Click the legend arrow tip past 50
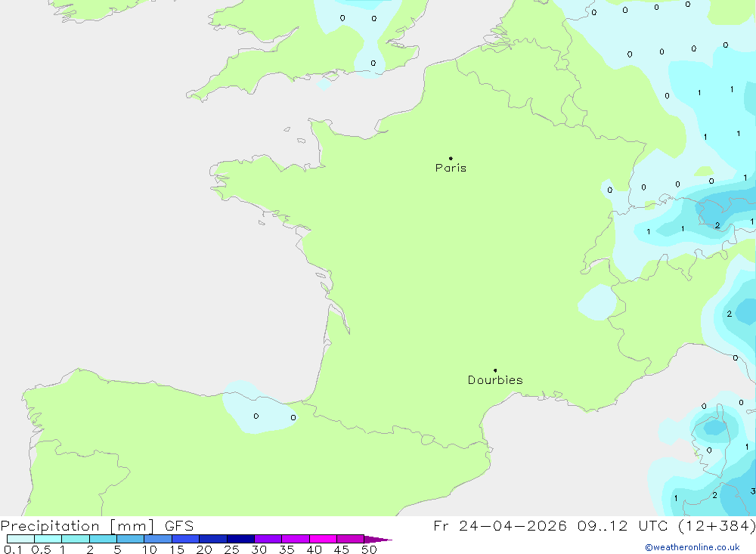The height and width of the screenshot is (554, 756). [379, 540]
